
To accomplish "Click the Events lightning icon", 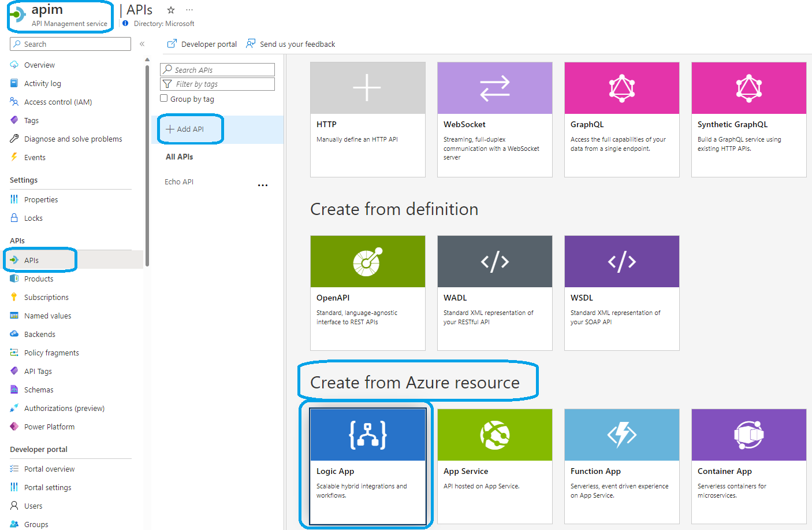I will coord(14,157).
